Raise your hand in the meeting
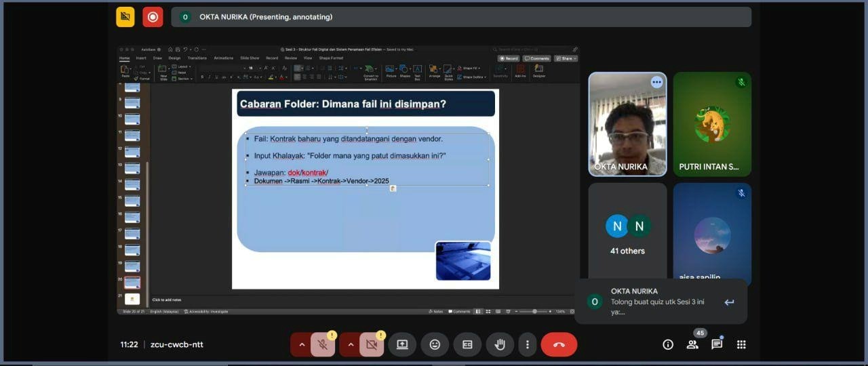 (x=500, y=344)
